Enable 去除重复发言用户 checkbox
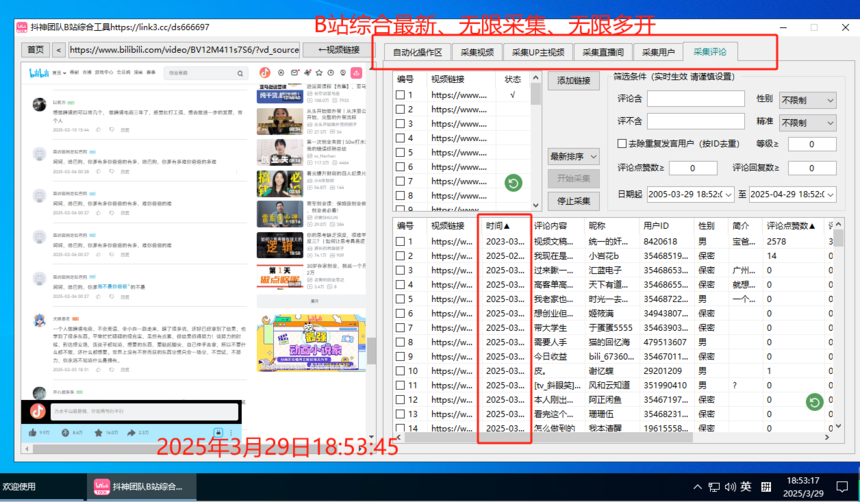 click(622, 144)
